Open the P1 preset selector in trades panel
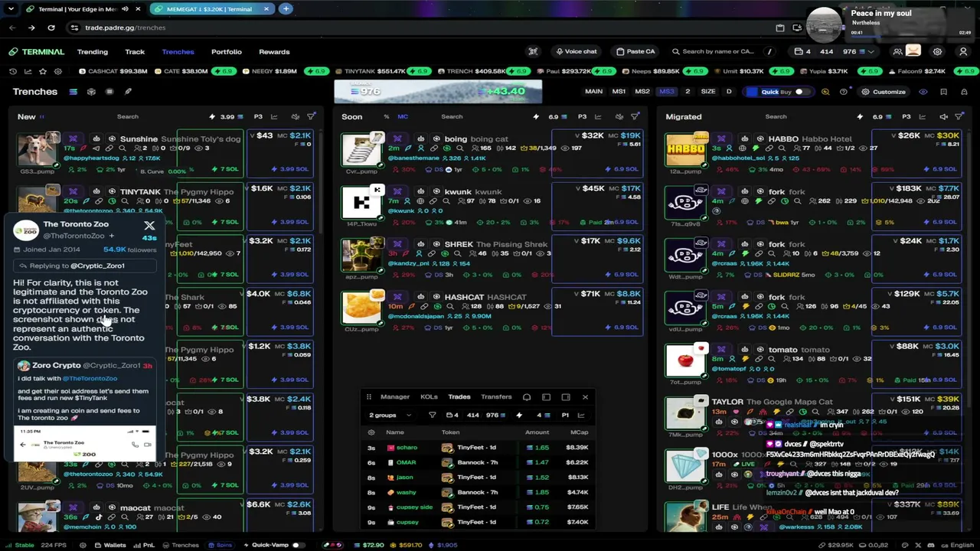 point(565,415)
